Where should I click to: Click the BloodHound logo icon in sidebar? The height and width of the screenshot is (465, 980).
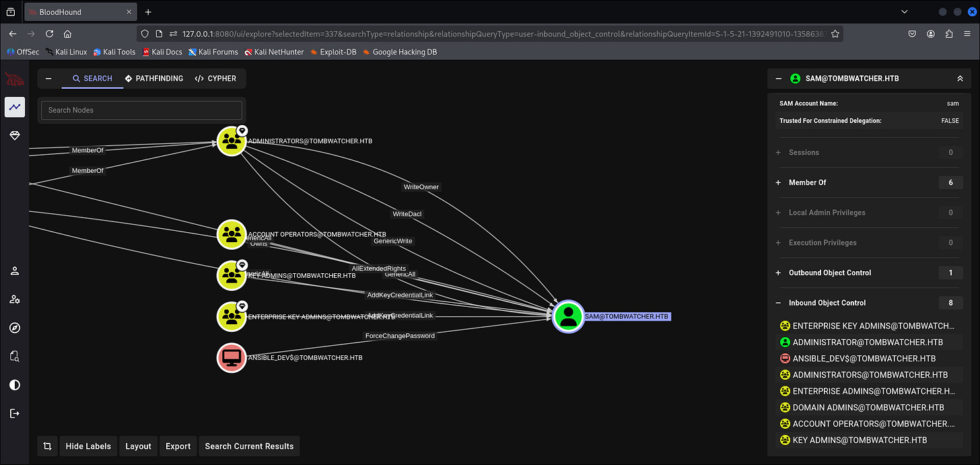pos(15,79)
